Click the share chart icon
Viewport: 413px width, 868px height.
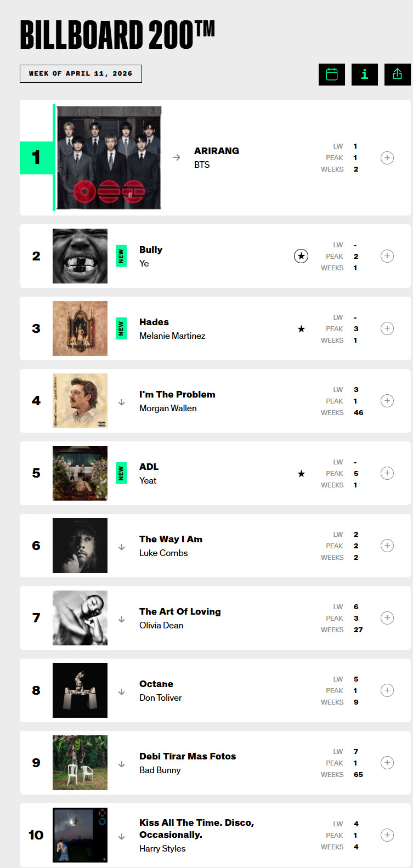(397, 74)
